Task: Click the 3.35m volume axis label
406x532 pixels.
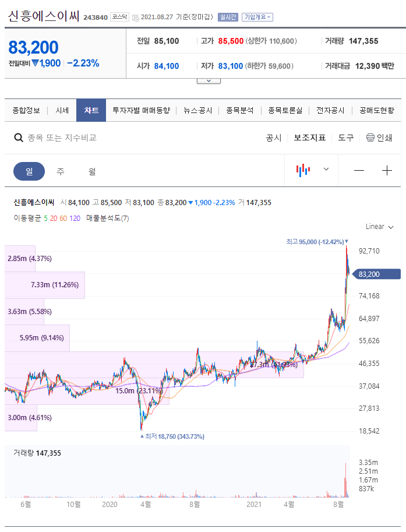Action: [368, 463]
